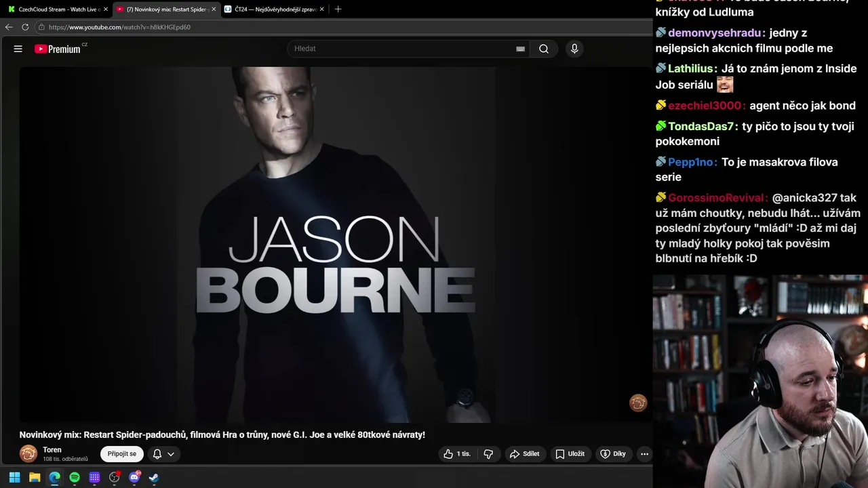Click the channel watermark in the video corner
Screen dimensions: 868x488
coord(638,403)
